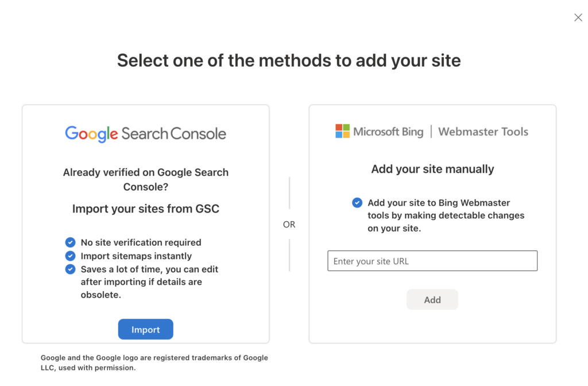The height and width of the screenshot is (386, 588).
Task: Click the checkmark beside Import sitemaps instantly
Action: click(x=71, y=256)
